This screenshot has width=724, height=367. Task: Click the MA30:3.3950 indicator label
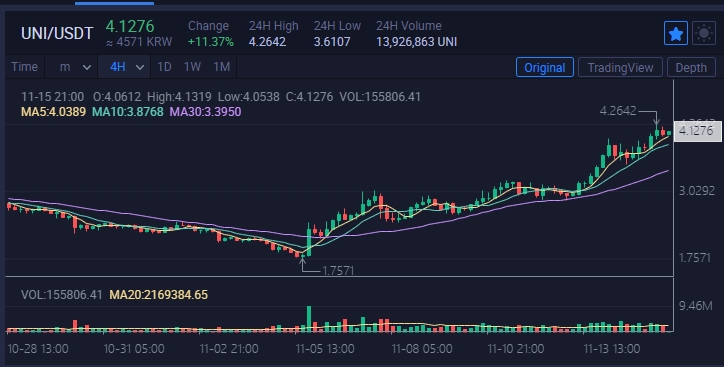coord(205,112)
